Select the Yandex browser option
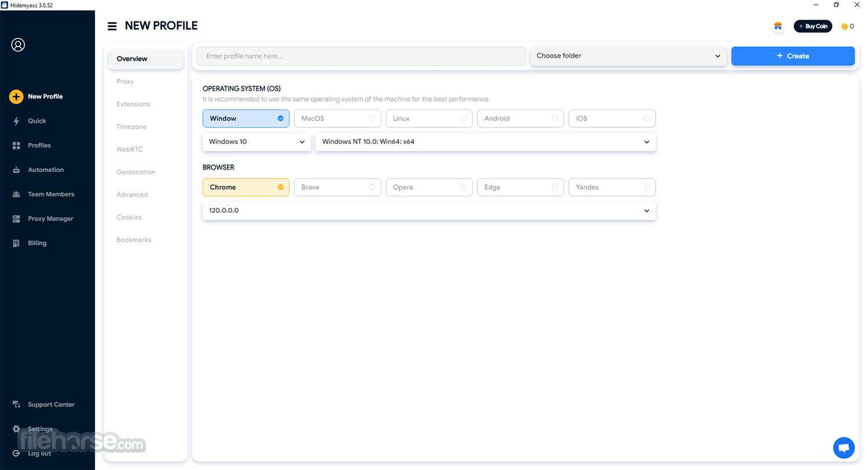This screenshot has width=868, height=470. (612, 188)
